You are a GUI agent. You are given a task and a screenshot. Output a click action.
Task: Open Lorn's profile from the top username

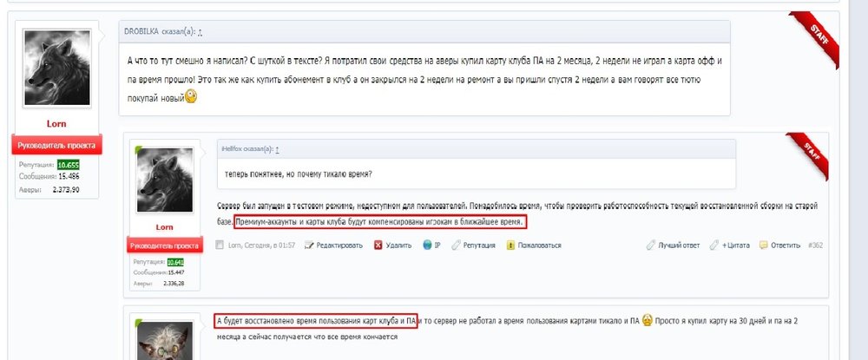click(x=56, y=124)
